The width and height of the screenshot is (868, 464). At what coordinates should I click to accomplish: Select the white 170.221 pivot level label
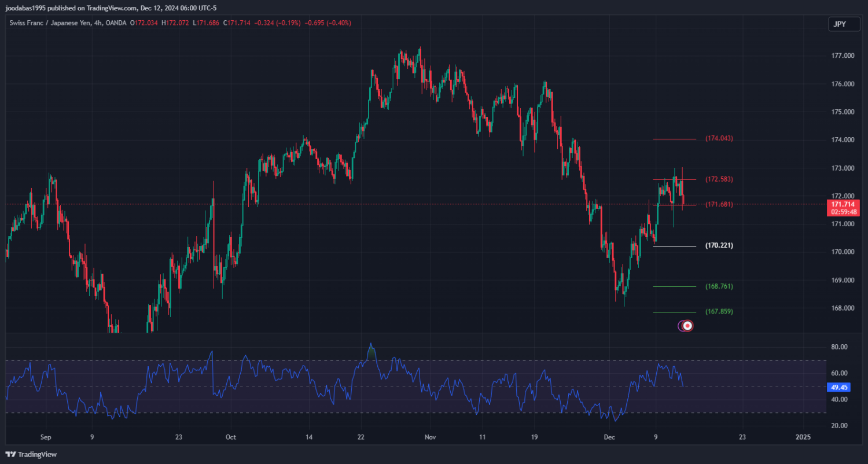(x=719, y=246)
